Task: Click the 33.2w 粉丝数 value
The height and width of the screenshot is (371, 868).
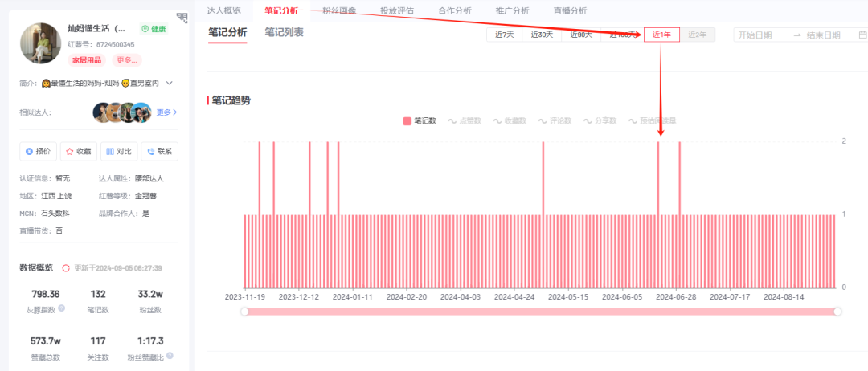Action: point(150,294)
